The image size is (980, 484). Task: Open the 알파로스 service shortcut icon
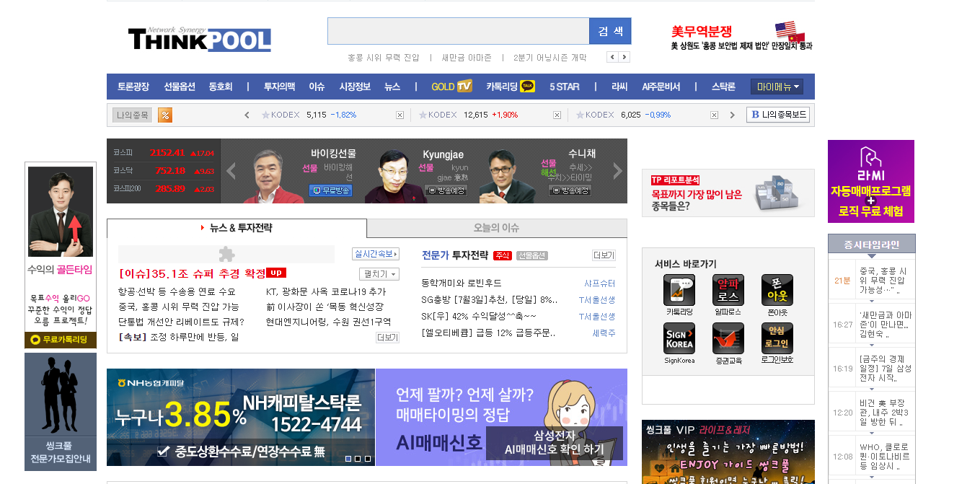pyautogui.click(x=728, y=290)
